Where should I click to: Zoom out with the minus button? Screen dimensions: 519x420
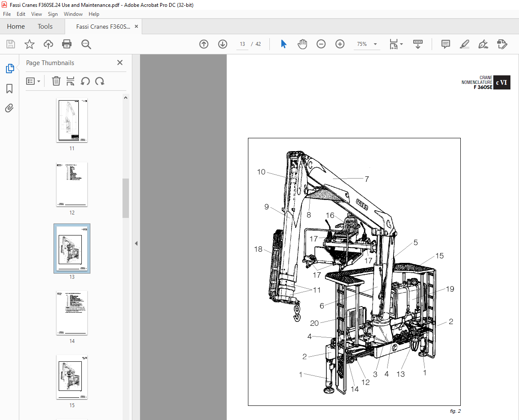click(x=321, y=44)
